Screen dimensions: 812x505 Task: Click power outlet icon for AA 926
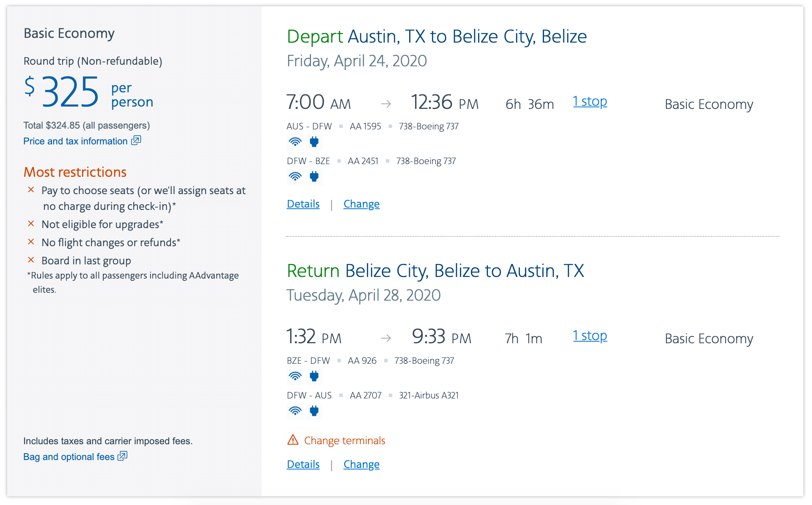(314, 376)
